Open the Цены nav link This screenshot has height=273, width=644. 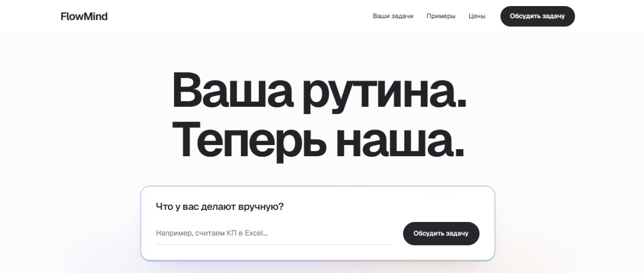click(x=477, y=16)
